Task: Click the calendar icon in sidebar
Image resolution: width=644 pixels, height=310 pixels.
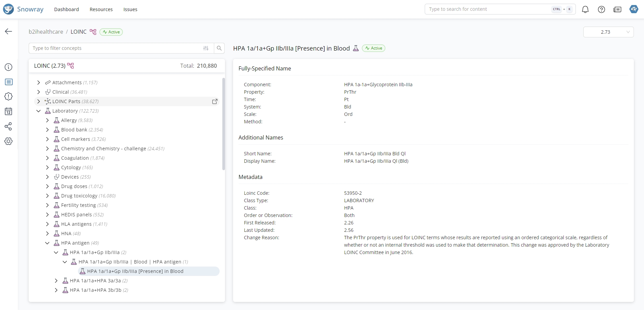Action: [8, 112]
